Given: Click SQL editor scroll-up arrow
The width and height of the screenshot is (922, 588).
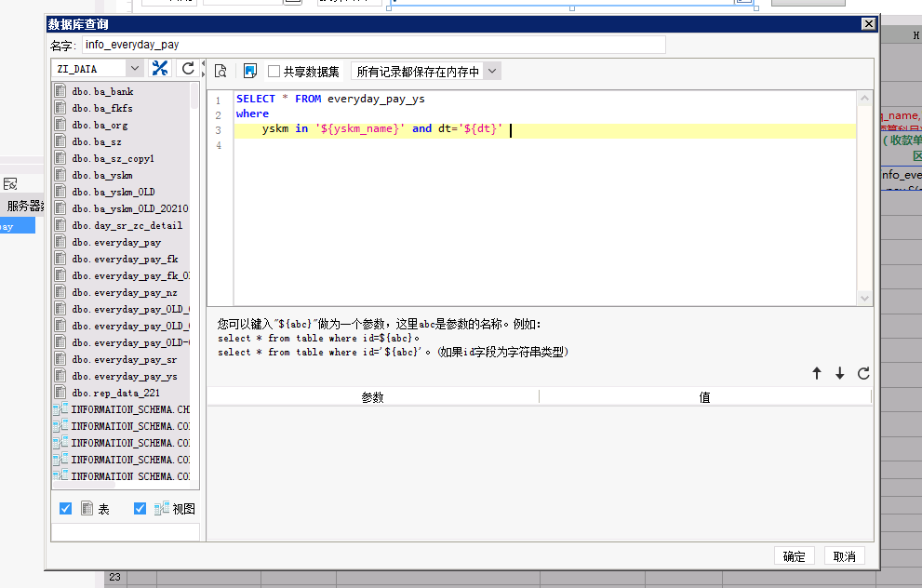Looking at the screenshot, I should pyautogui.click(x=864, y=99).
